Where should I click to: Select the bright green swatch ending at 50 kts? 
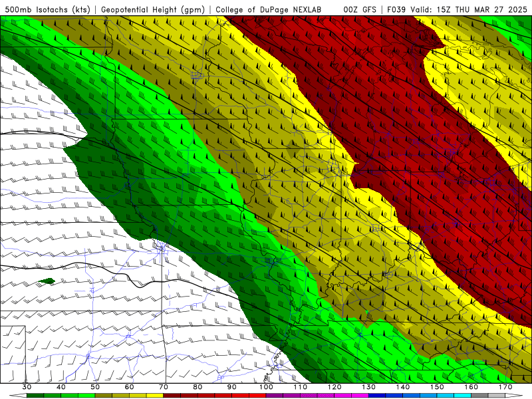pyautogui.click(x=86, y=396)
